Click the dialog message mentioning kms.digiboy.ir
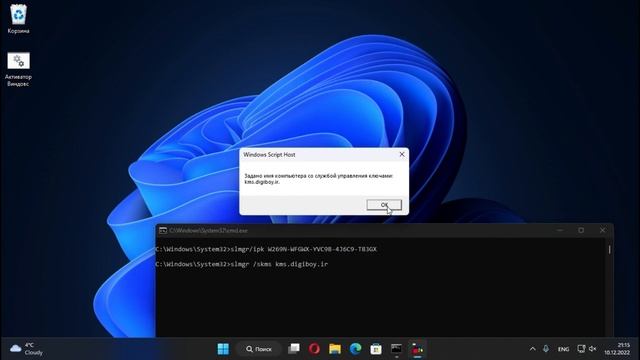The width and height of the screenshot is (640, 360). 318,179
